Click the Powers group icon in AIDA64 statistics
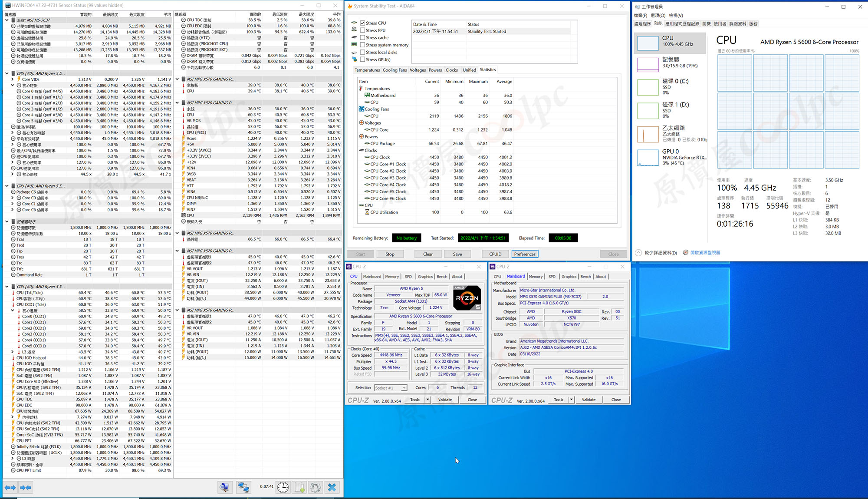 [x=361, y=136]
